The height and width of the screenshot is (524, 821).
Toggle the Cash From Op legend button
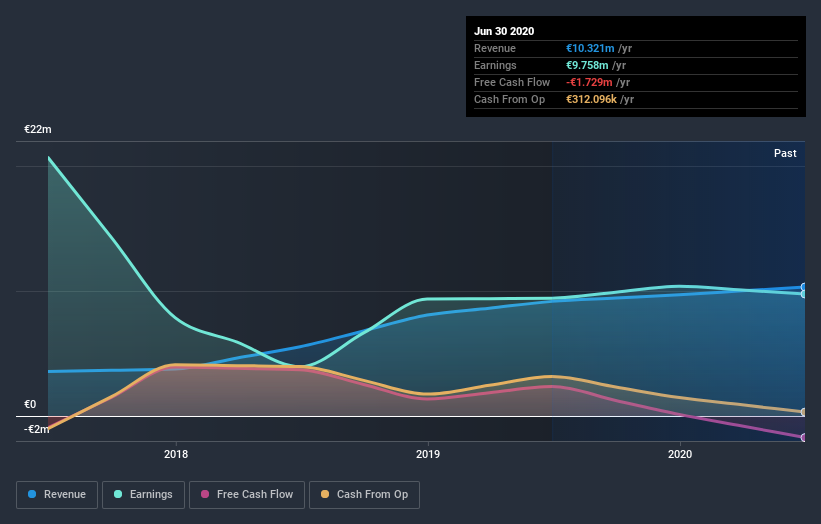(364, 495)
